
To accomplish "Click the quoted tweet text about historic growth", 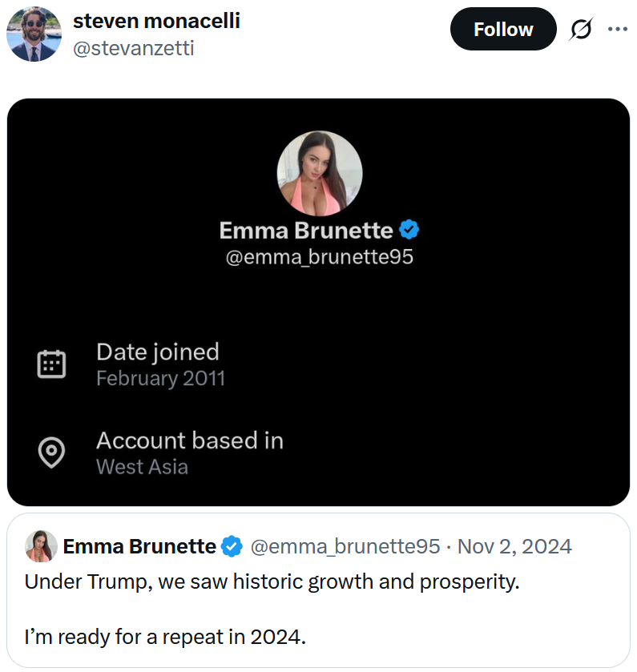I will (x=271, y=581).
